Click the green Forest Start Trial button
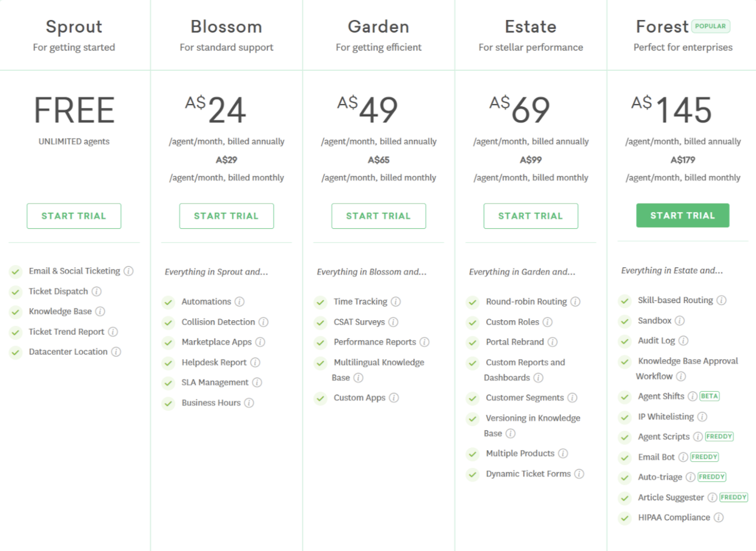The height and width of the screenshot is (551, 756). point(683,215)
